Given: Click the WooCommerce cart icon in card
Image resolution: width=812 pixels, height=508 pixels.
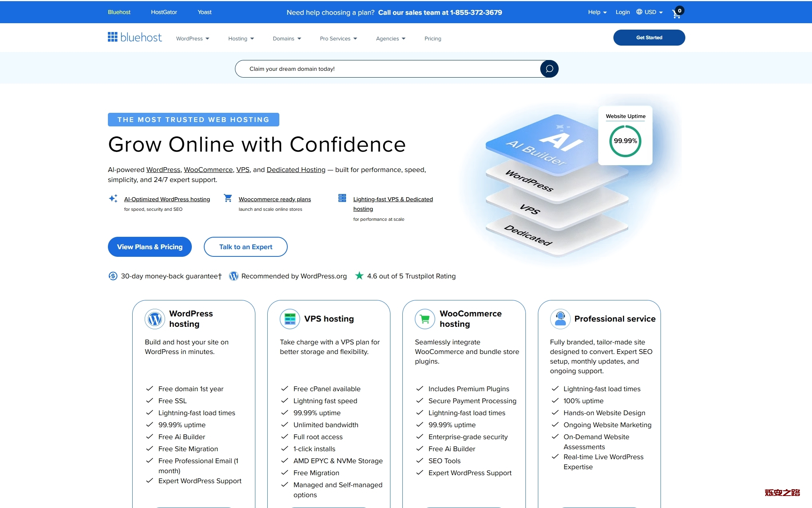Looking at the screenshot, I should click(x=425, y=319).
